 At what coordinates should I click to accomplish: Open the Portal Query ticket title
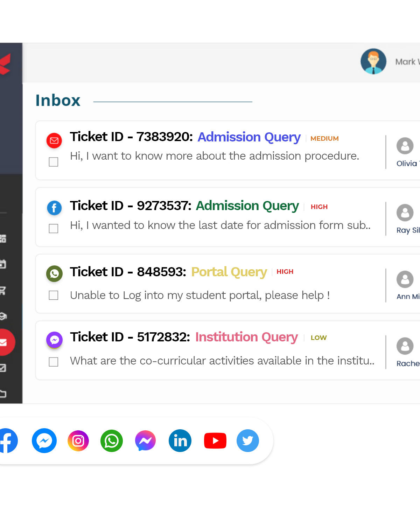229,272
